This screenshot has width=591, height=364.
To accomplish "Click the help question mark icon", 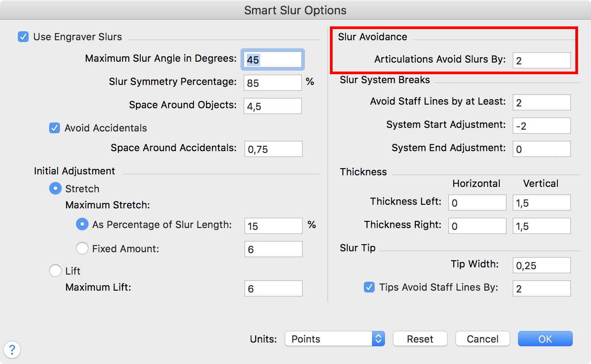I will [x=12, y=350].
